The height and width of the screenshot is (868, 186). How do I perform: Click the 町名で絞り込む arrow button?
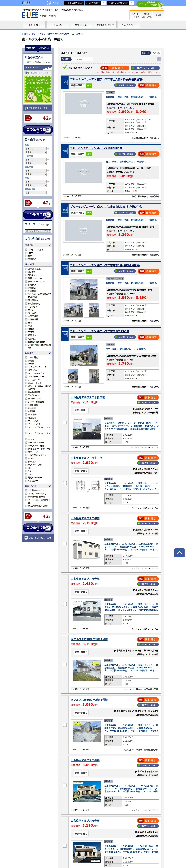(x=38, y=68)
